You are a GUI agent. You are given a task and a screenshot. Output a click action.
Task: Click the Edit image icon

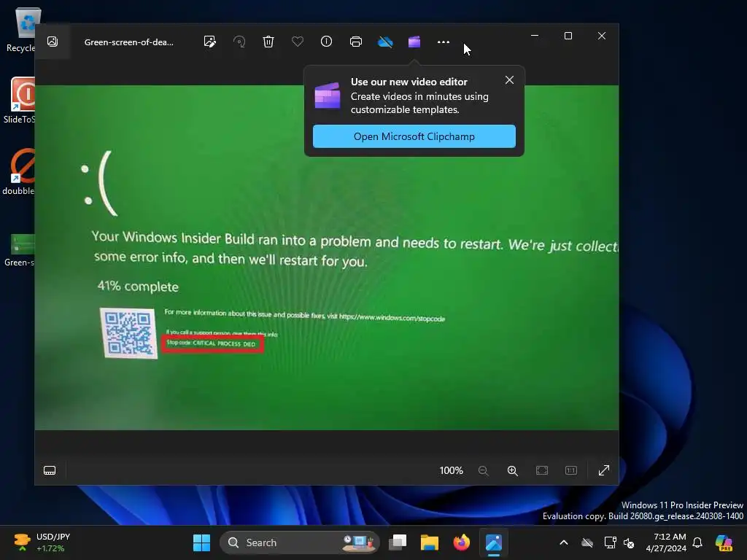pyautogui.click(x=209, y=42)
